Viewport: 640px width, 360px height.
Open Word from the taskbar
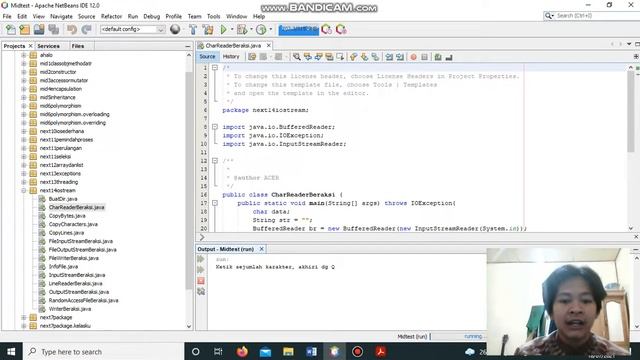click(311, 351)
